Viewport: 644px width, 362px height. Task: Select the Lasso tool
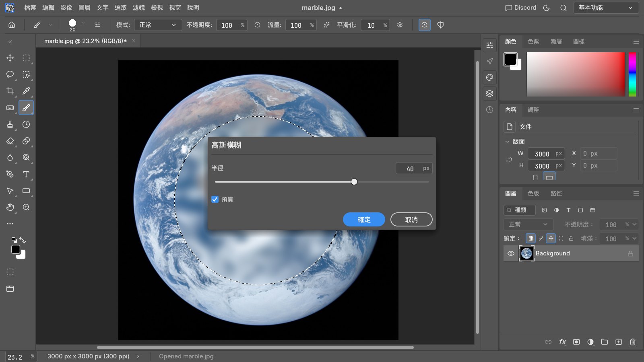[10, 74]
